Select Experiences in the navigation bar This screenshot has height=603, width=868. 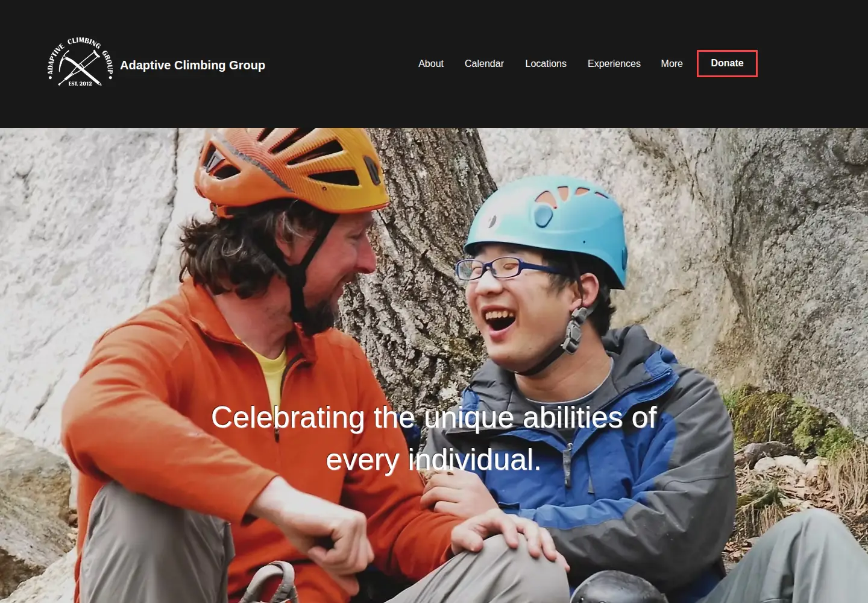[614, 63]
